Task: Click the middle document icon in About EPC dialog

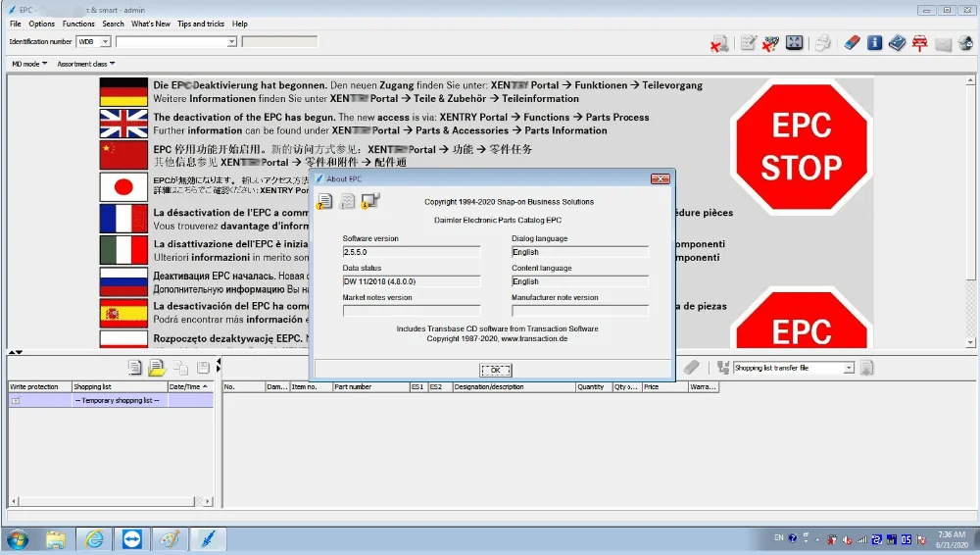Action: pos(348,201)
